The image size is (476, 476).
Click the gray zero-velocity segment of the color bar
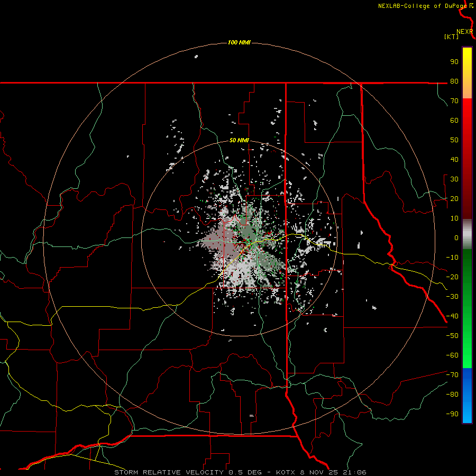(x=467, y=234)
